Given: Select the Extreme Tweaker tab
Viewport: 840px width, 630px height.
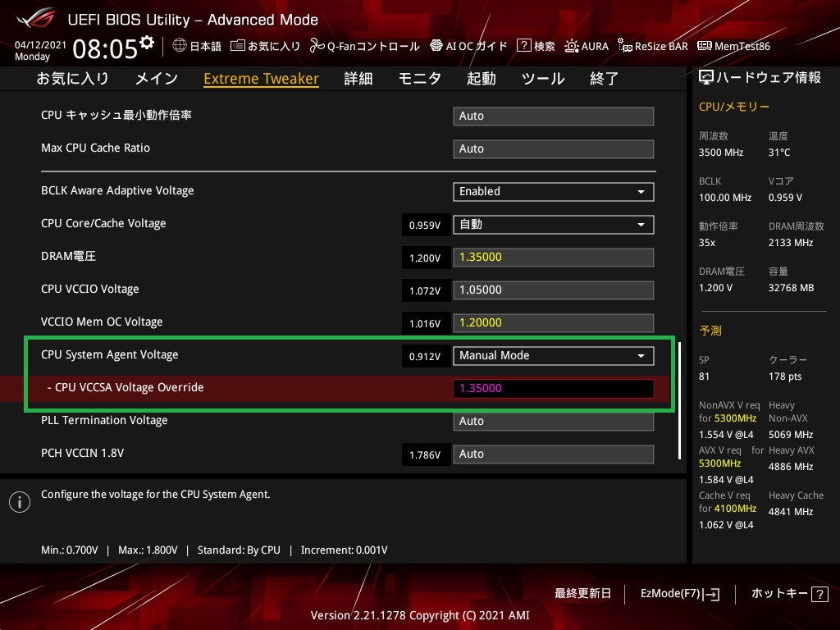Looking at the screenshot, I should [x=262, y=79].
